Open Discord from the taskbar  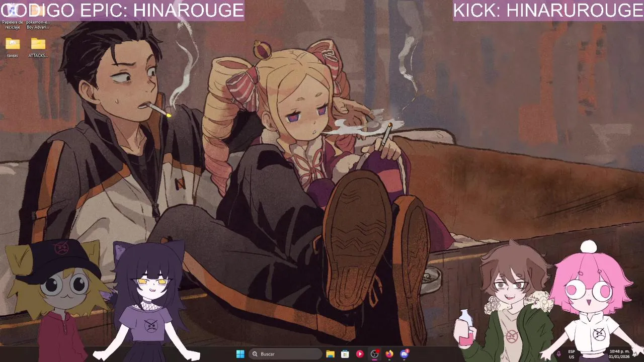pos(404,354)
